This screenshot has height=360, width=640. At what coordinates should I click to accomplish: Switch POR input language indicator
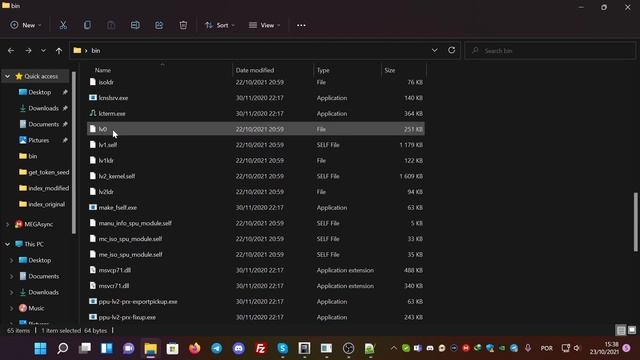click(546, 348)
